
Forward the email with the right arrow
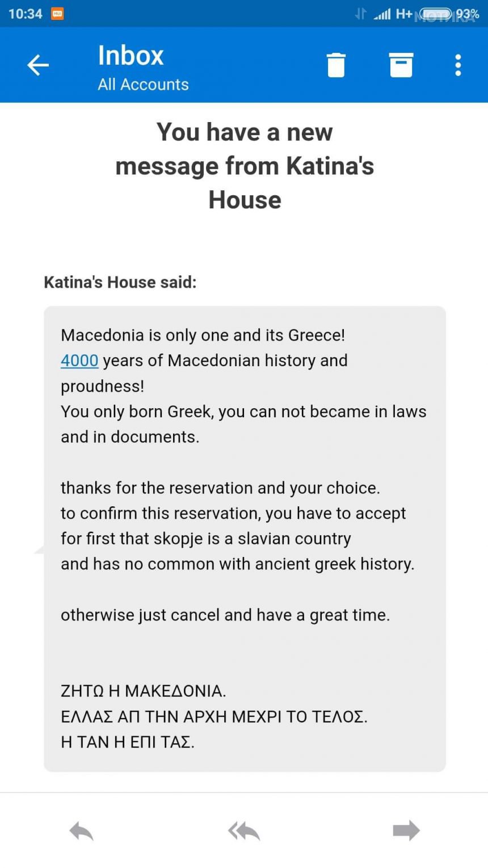406,831
